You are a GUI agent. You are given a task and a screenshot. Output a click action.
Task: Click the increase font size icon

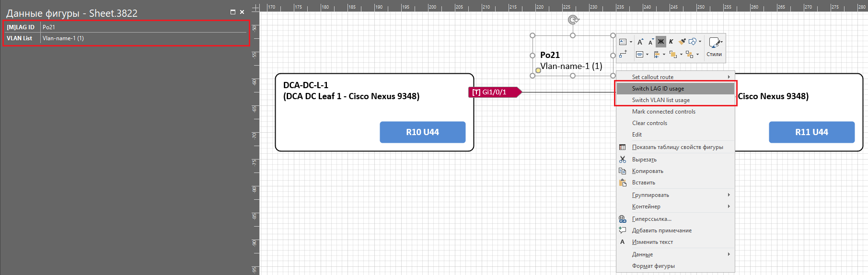[x=640, y=42]
